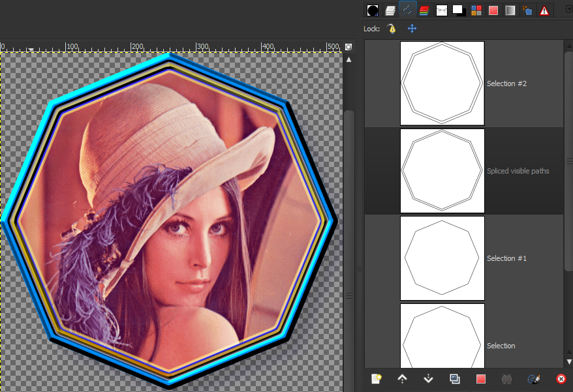The height and width of the screenshot is (392, 573).
Task: Stroke the path with paint
Action: [534, 379]
